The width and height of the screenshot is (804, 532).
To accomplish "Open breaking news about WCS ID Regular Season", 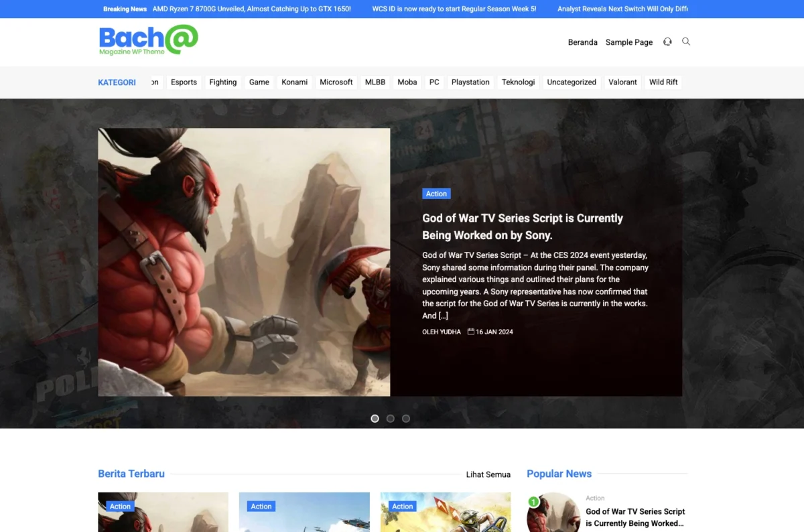I will [x=454, y=9].
